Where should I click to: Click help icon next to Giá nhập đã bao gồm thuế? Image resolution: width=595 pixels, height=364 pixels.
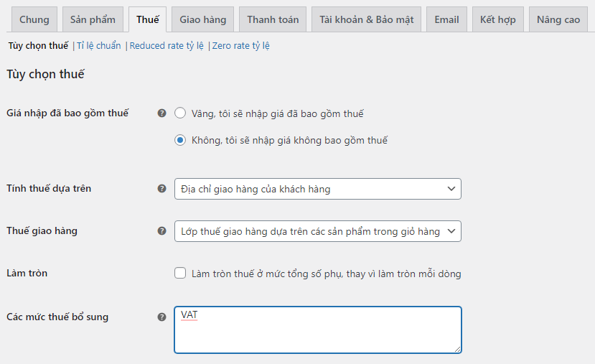[x=161, y=113]
